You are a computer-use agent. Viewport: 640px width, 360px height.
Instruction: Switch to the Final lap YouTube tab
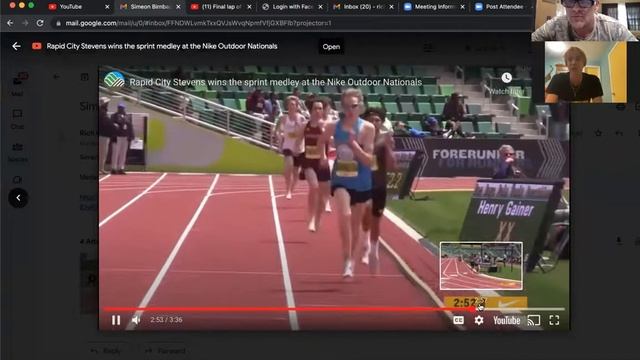tap(221, 7)
